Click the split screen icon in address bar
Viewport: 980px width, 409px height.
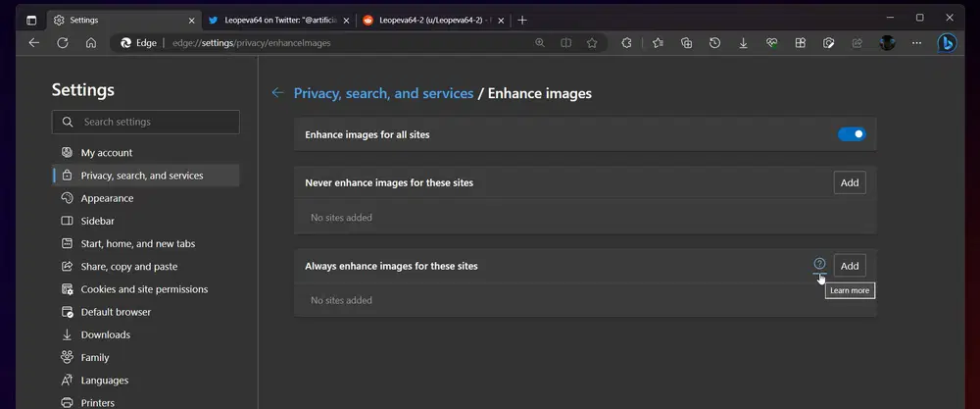[x=566, y=43]
